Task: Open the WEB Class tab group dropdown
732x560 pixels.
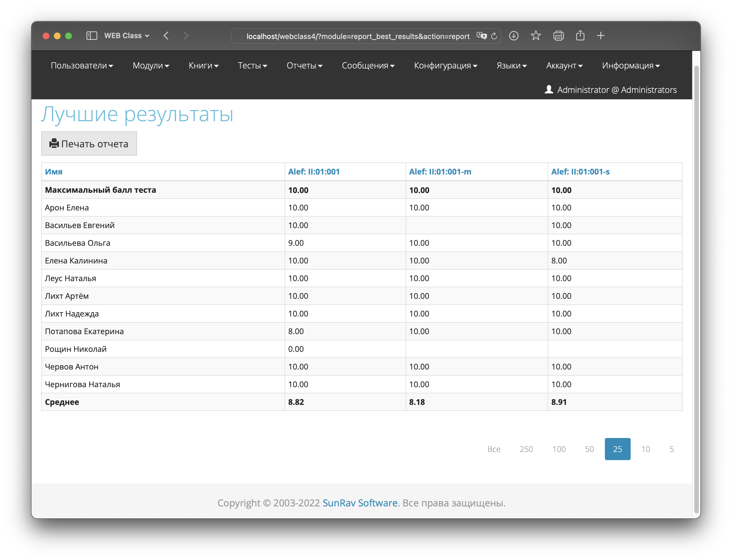Action: (126, 36)
